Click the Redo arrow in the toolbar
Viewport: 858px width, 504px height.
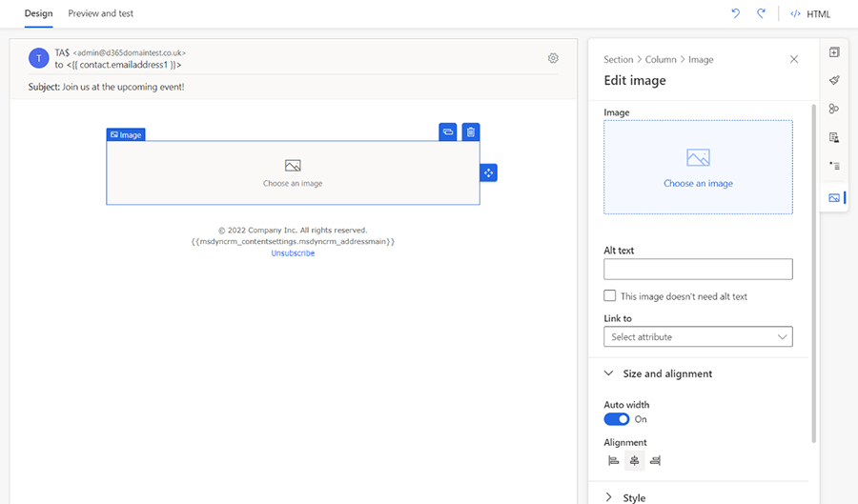pos(761,13)
